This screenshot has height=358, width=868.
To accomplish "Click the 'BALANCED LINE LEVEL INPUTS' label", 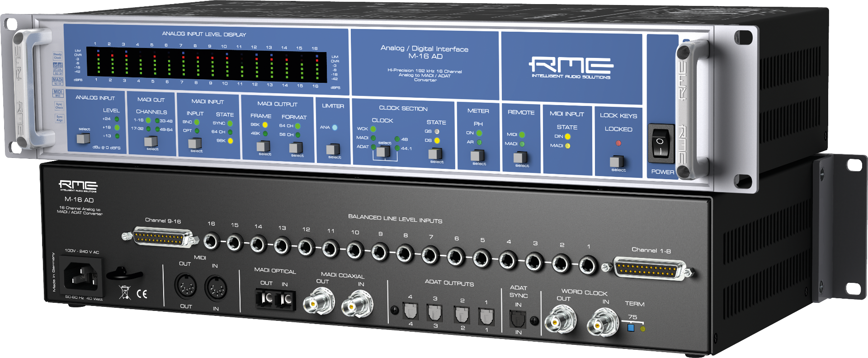I will tap(395, 219).
